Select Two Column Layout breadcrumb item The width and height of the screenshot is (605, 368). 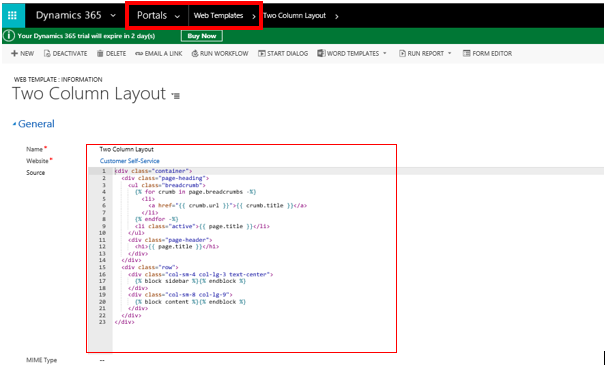coord(294,15)
